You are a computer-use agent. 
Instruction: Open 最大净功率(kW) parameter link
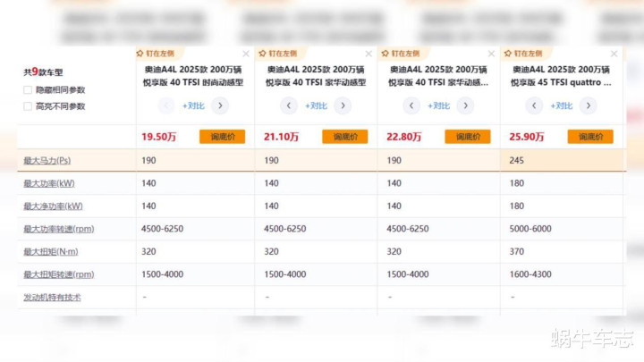point(53,206)
